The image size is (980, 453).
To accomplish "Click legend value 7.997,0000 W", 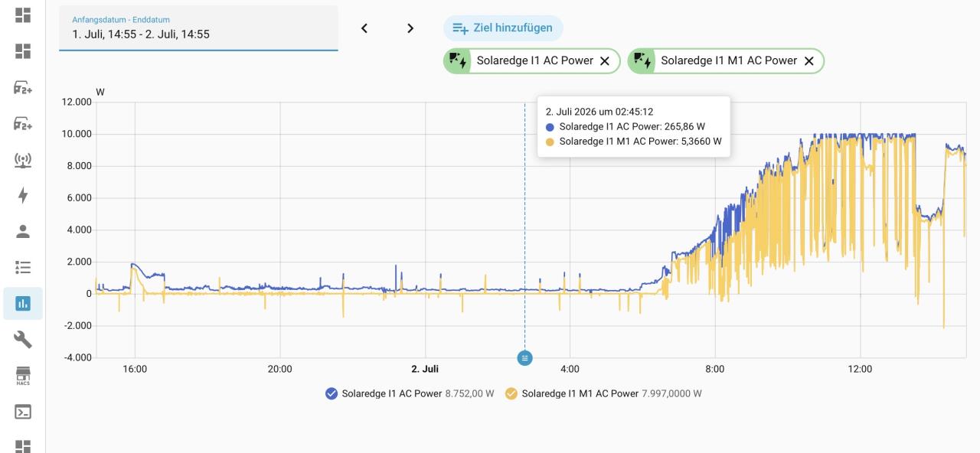I will (x=671, y=393).
